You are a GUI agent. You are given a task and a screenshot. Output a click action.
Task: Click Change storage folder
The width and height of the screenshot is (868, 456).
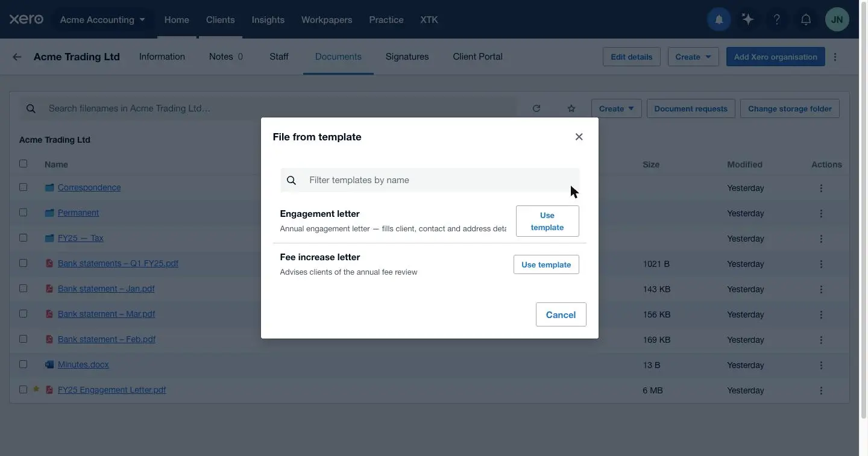coord(790,108)
